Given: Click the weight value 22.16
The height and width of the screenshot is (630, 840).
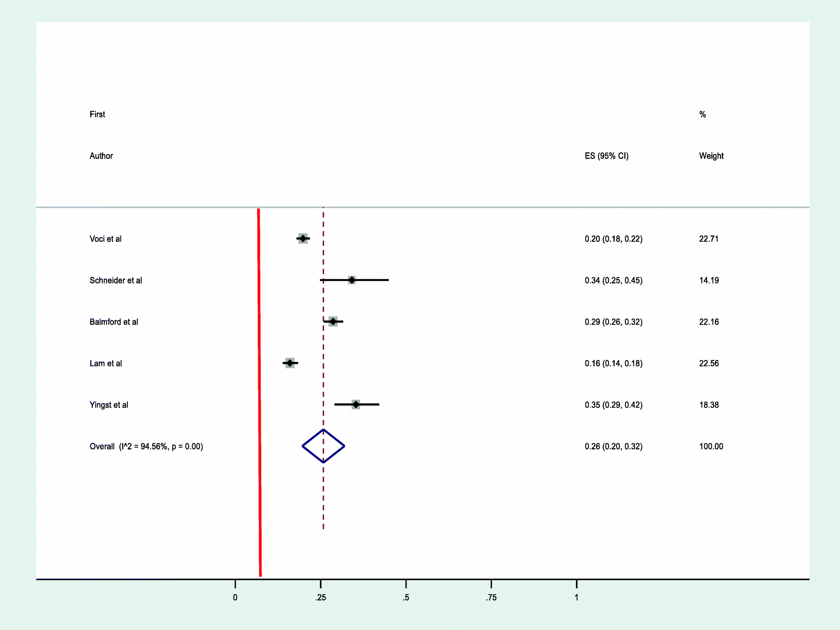Looking at the screenshot, I should 709,322.
